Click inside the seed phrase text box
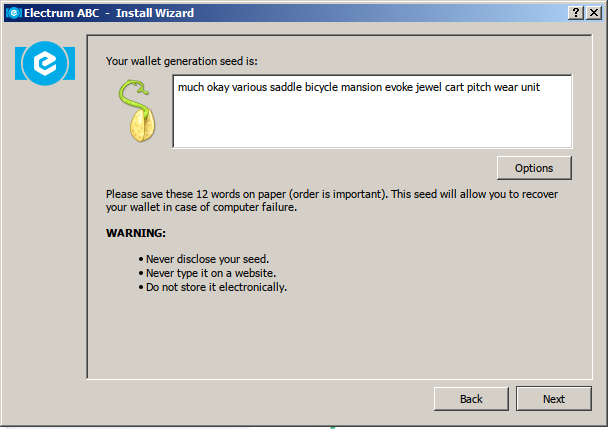 pos(372,112)
